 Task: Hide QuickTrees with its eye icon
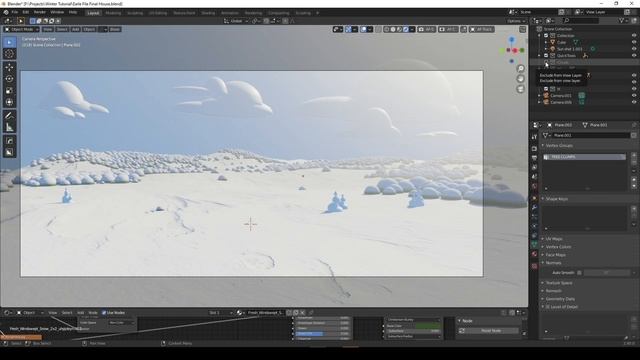click(x=634, y=56)
